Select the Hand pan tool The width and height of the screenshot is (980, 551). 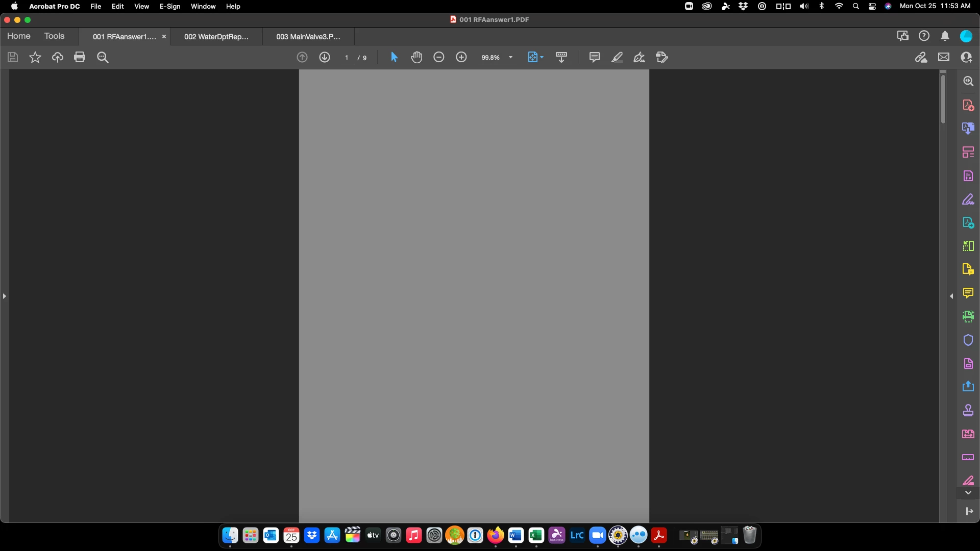click(x=416, y=57)
